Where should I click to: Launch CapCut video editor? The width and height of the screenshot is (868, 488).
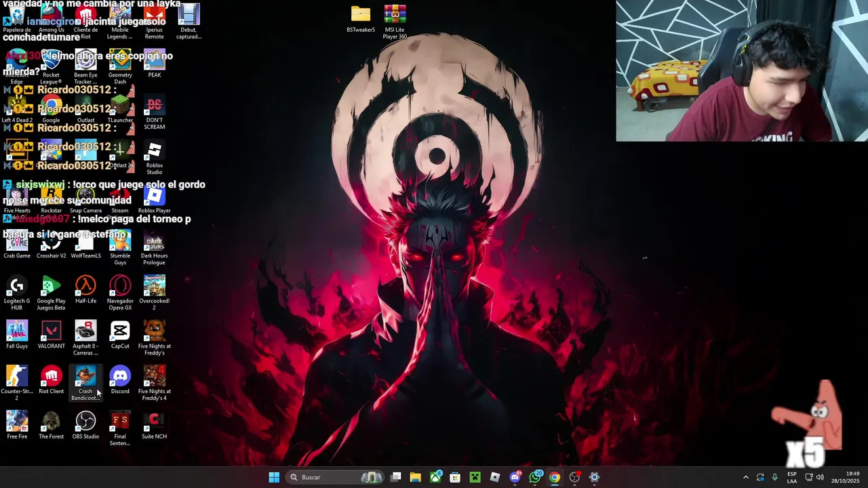(x=120, y=335)
